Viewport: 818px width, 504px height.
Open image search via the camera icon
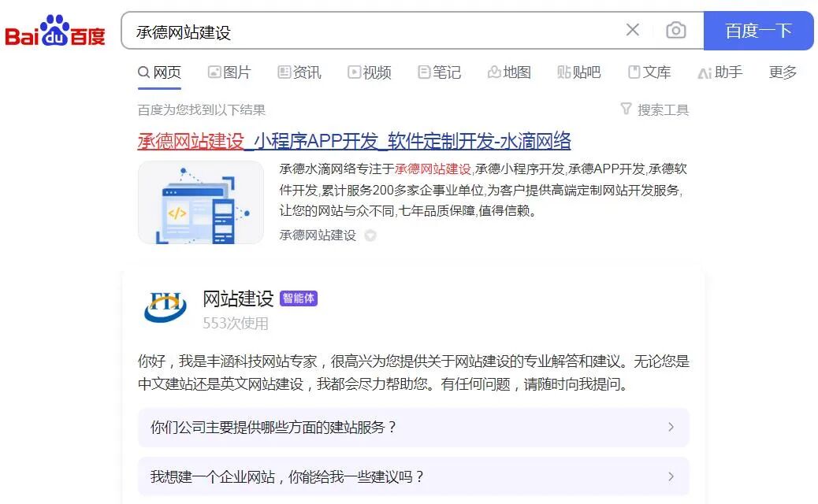pyautogui.click(x=675, y=30)
